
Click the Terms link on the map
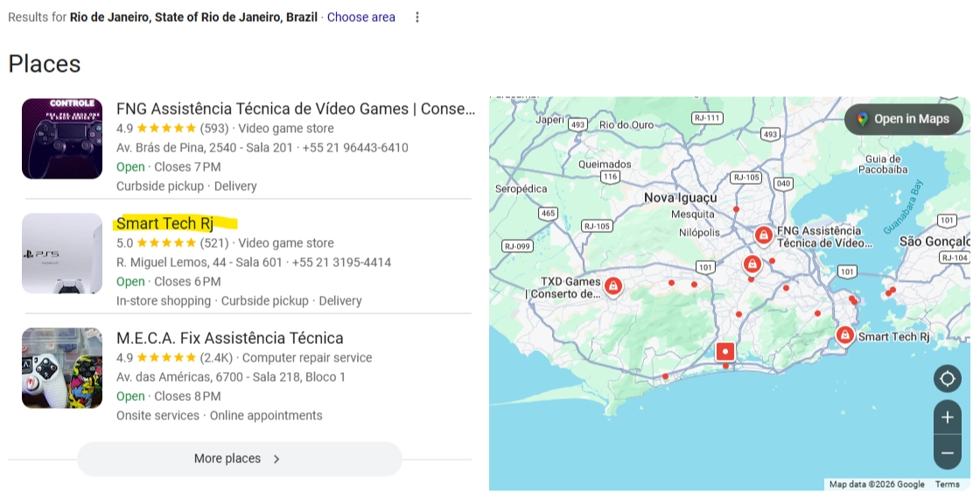(947, 484)
